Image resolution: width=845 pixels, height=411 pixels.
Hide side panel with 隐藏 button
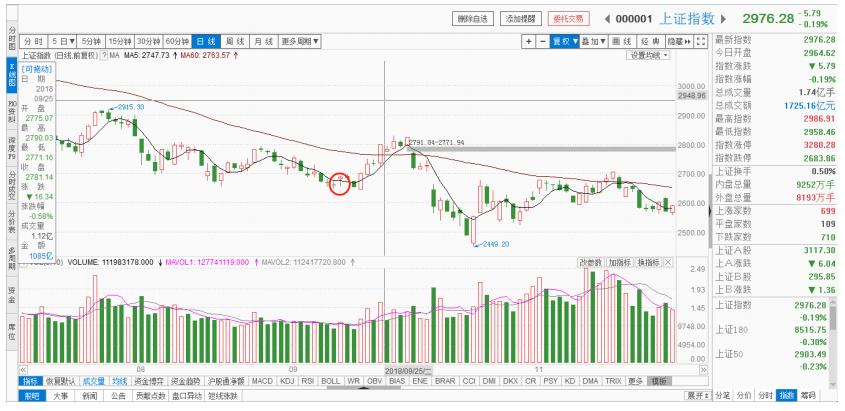pyautogui.click(x=680, y=41)
